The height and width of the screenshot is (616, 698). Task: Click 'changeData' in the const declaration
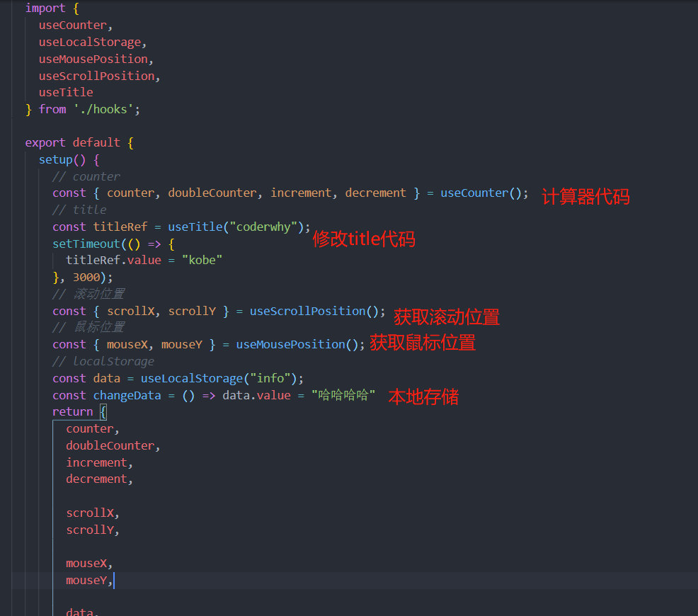(127, 395)
